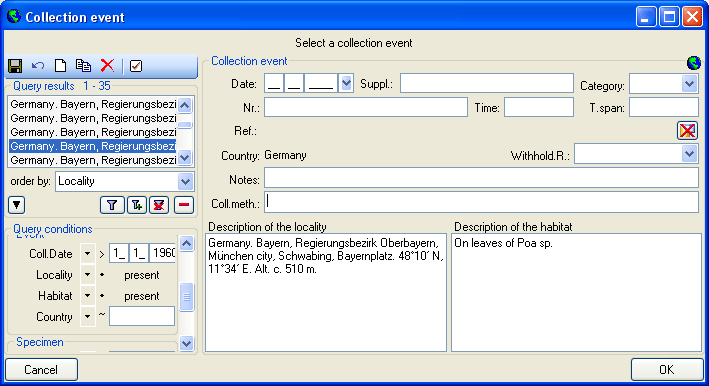Screen dimensions: 709x386
Task: Click the Time input field
Action: 539,108
